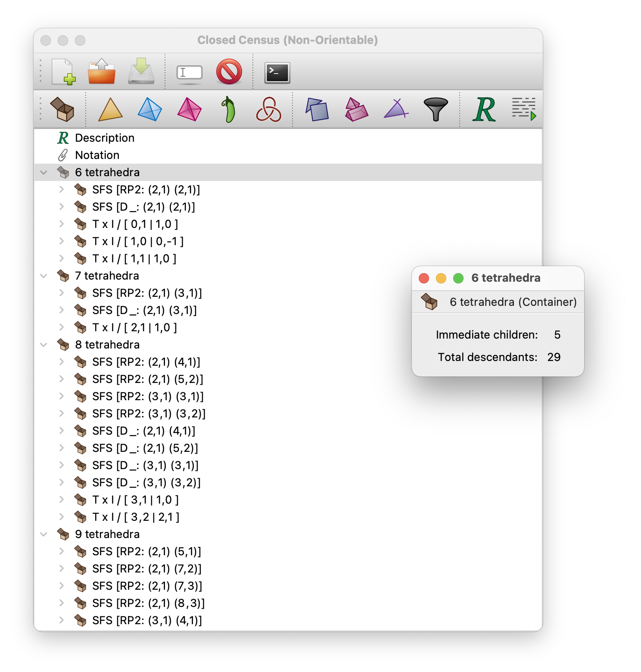Collapse the 8 tetrahedra tree node

[x=44, y=345]
